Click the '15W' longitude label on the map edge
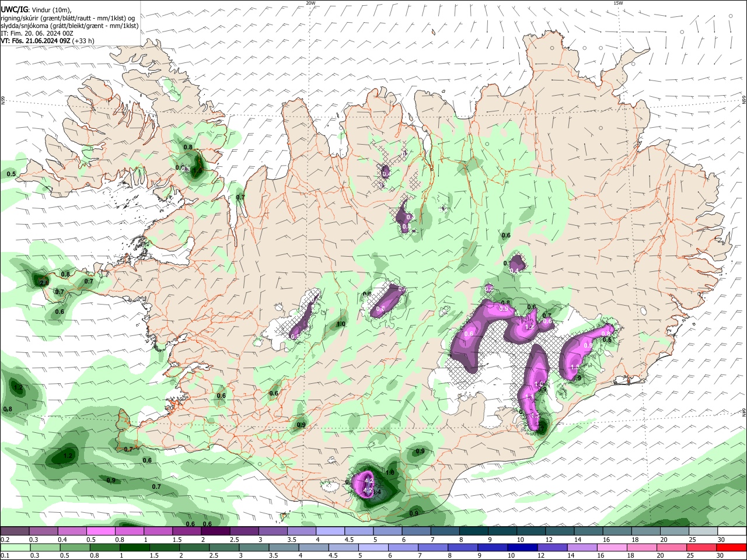Image resolution: width=747 pixels, height=560 pixels. tap(618, 3)
